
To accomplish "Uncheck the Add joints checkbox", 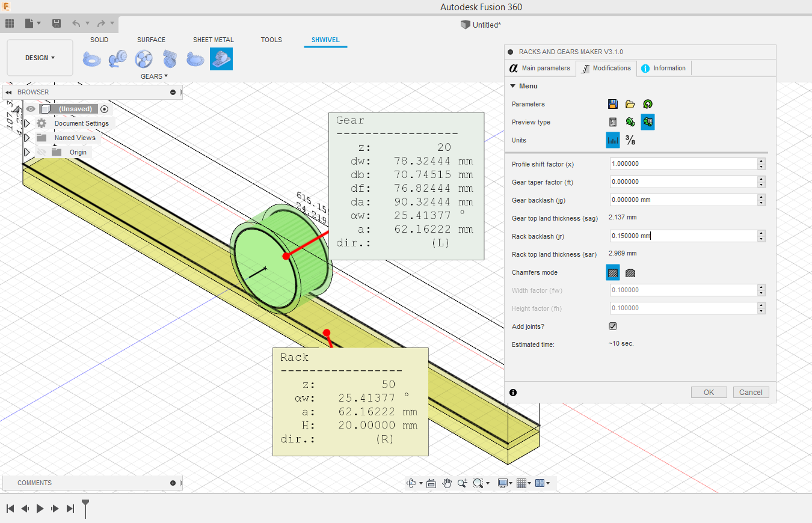I will tap(613, 326).
